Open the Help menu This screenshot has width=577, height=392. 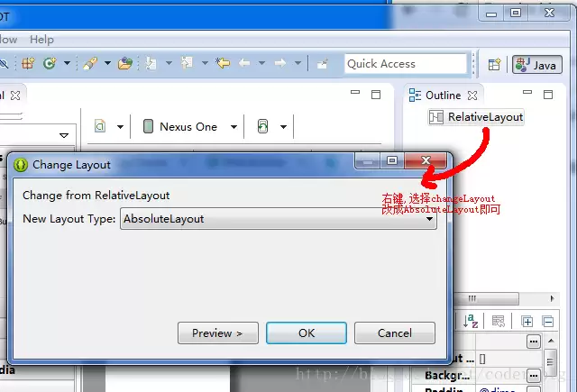pyautogui.click(x=41, y=40)
